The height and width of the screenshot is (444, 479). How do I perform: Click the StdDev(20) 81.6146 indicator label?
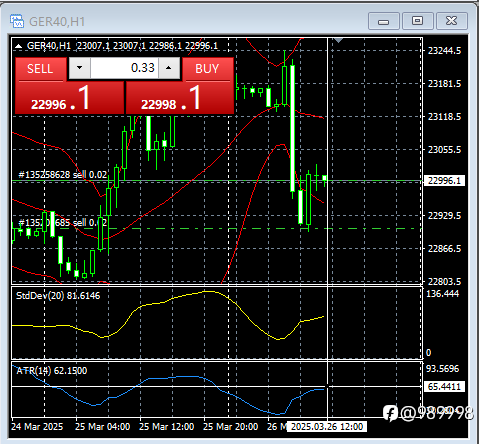58,296
